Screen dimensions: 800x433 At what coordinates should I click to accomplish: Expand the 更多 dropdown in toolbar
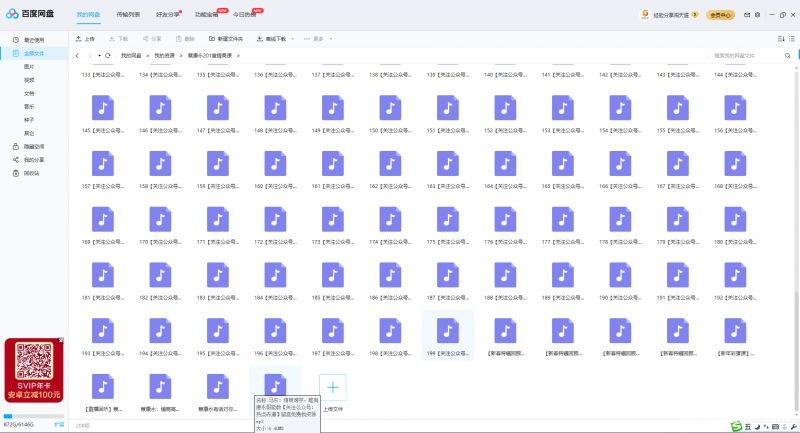[x=331, y=39]
